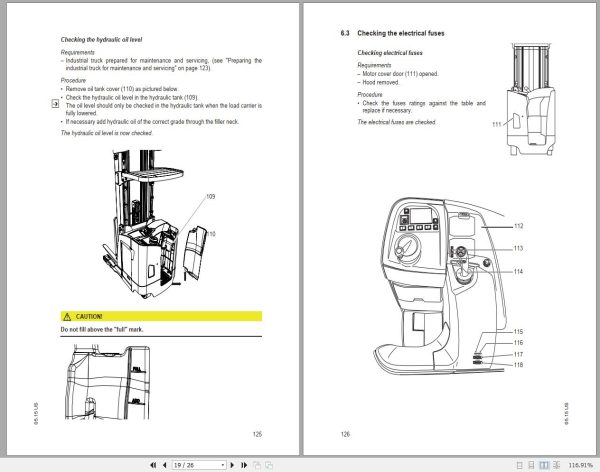
Task: Click callout label 115
Action: (x=518, y=332)
